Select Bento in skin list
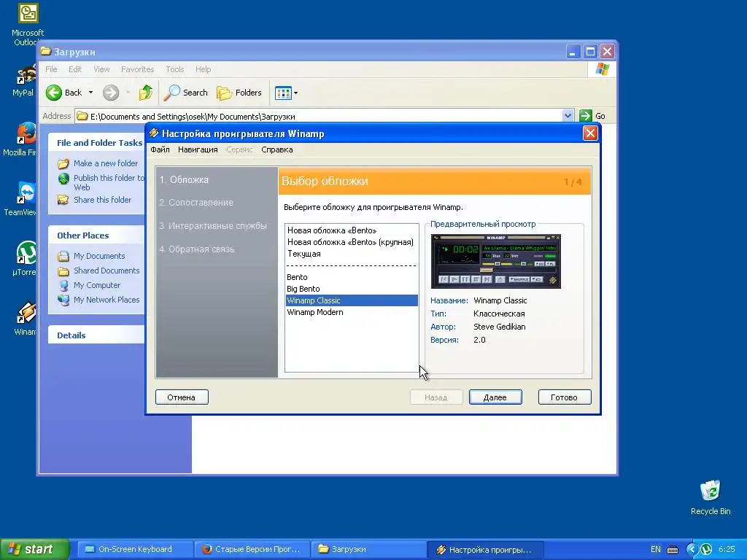Screen dimensions: 747x560 (x=352, y=277)
